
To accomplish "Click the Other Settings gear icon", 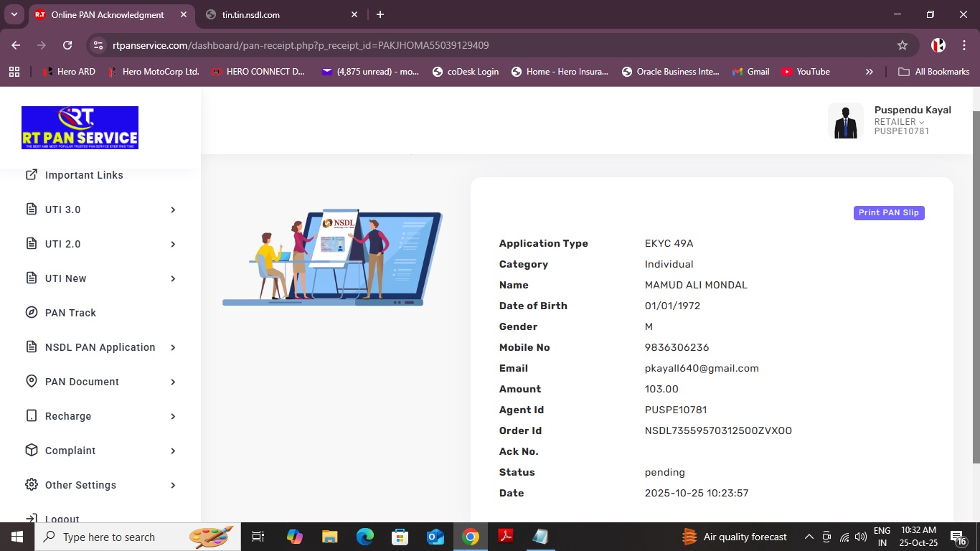I will (32, 485).
